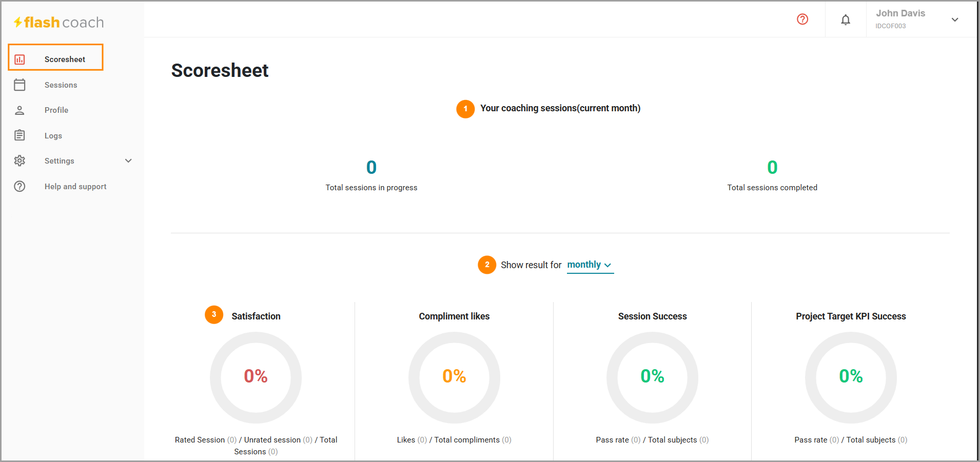Click the Satisfaction 0% progress ring

(256, 377)
